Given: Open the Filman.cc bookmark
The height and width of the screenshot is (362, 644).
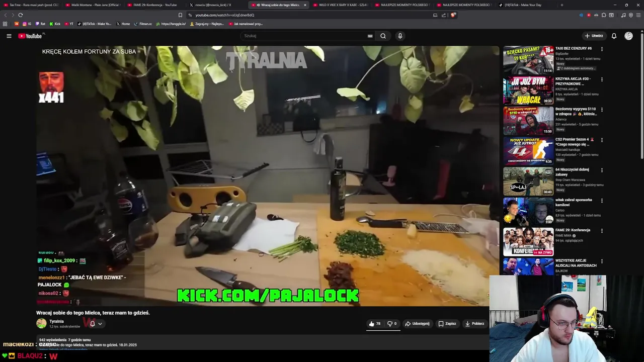Looking at the screenshot, I should tap(143, 24).
